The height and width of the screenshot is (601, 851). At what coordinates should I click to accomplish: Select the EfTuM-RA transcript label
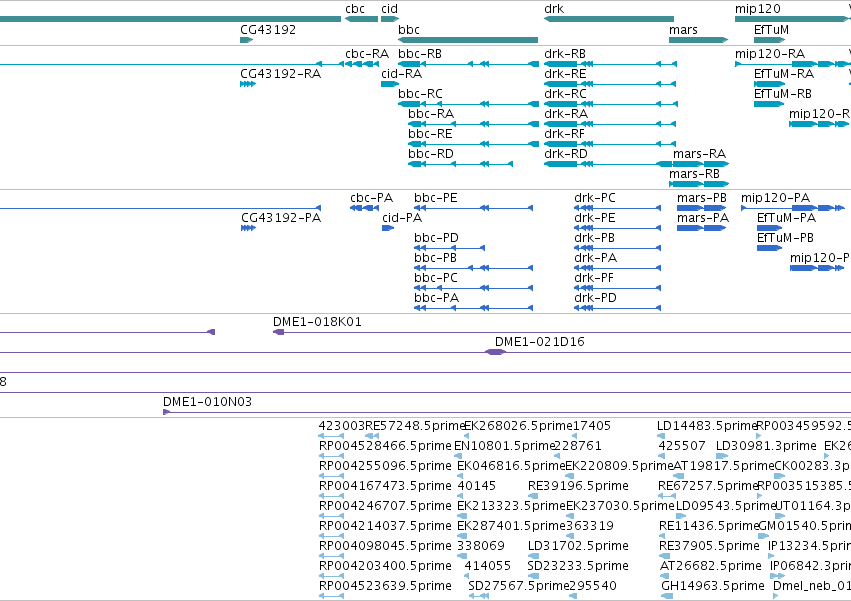[784, 74]
